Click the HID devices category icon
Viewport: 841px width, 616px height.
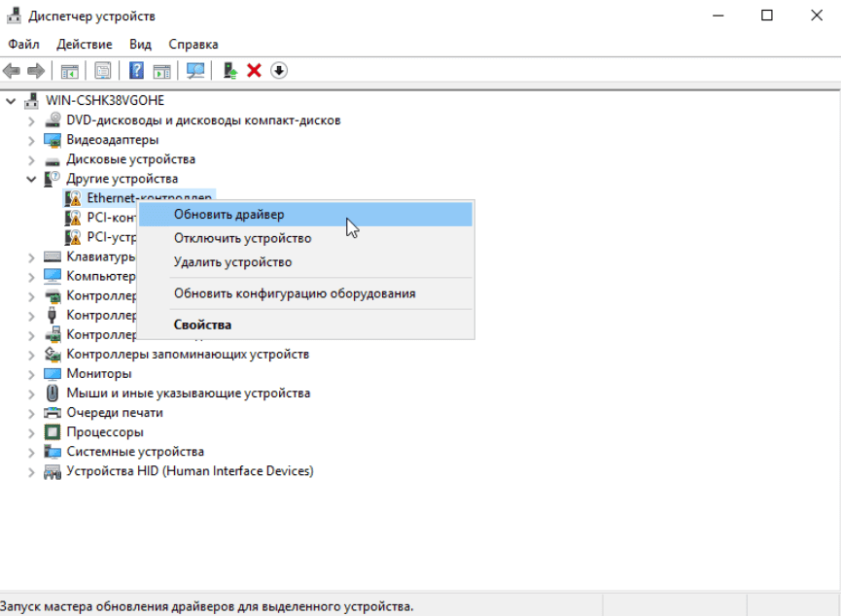(53, 471)
